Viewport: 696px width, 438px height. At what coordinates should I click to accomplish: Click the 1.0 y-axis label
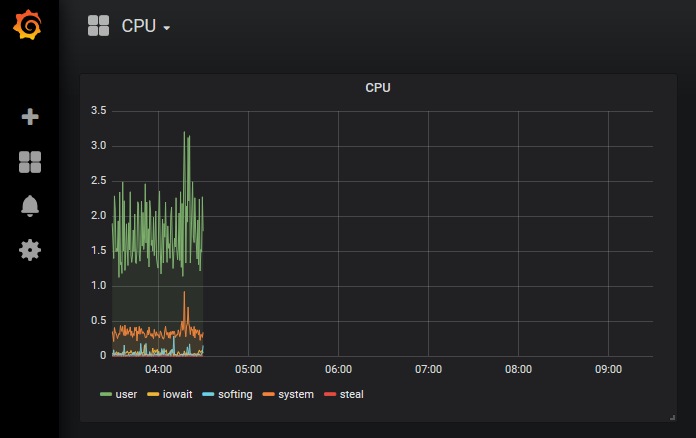[99, 286]
